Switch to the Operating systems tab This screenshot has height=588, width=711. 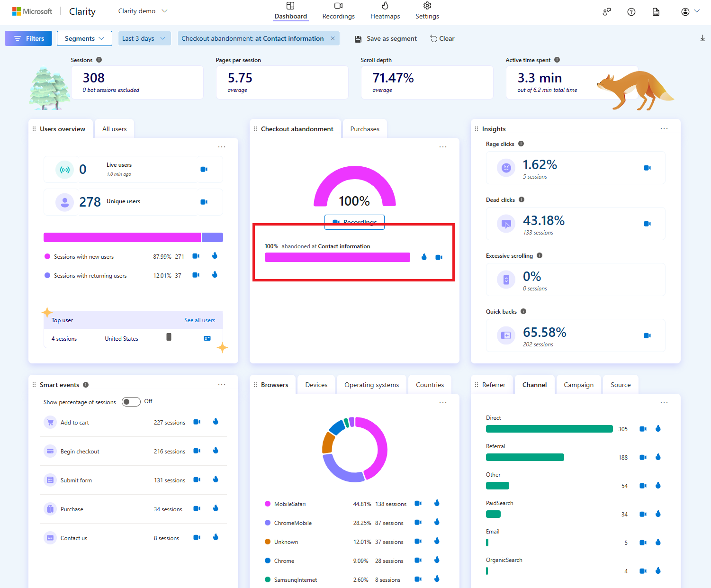(372, 385)
